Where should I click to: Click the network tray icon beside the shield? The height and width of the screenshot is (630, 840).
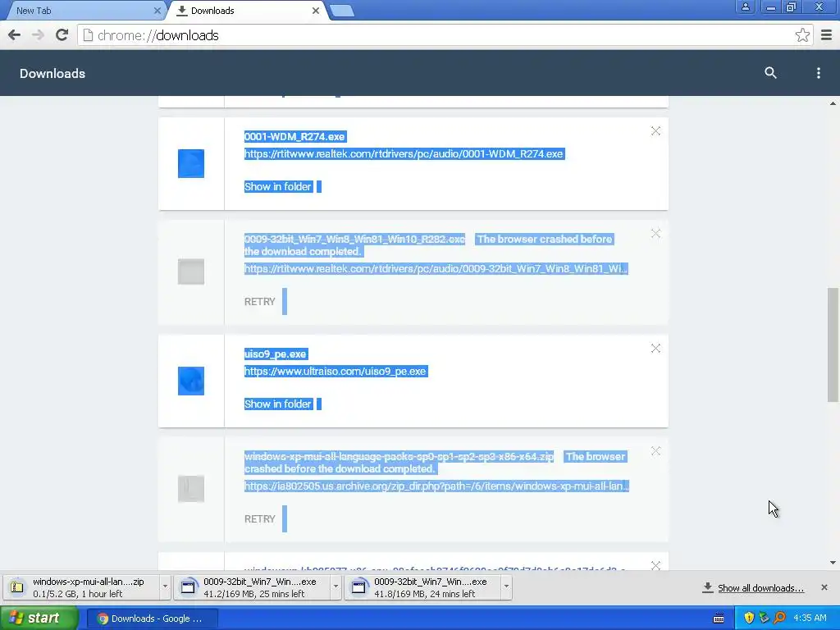pos(765,619)
